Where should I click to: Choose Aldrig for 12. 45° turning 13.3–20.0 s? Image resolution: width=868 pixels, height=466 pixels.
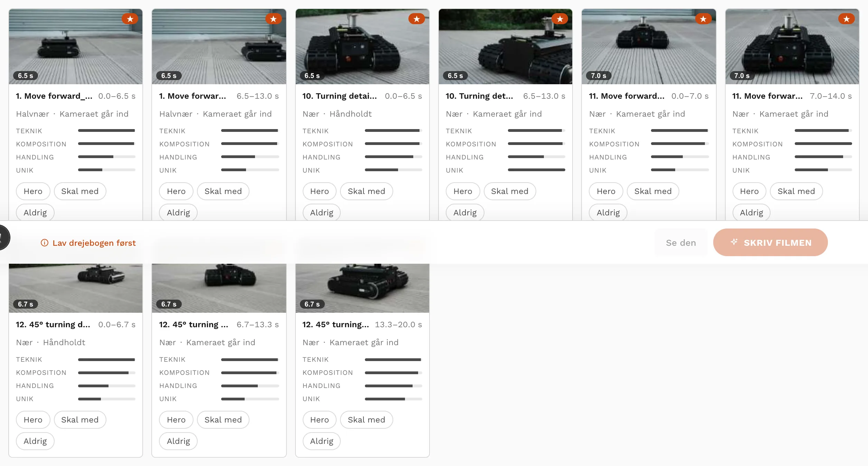tap(322, 441)
